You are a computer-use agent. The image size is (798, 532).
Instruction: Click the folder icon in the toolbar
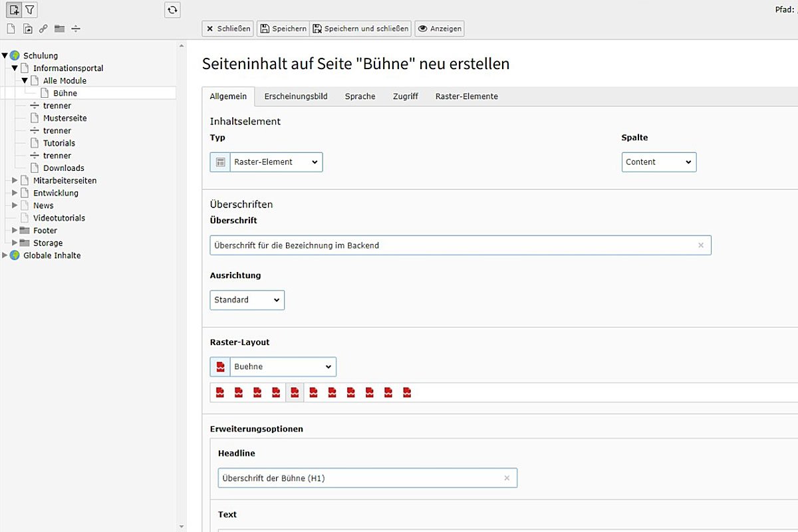tap(59, 29)
